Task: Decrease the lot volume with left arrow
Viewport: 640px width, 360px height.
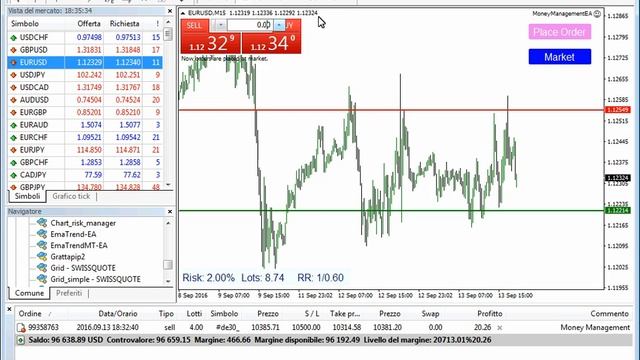Action: pyautogui.click(x=220, y=25)
